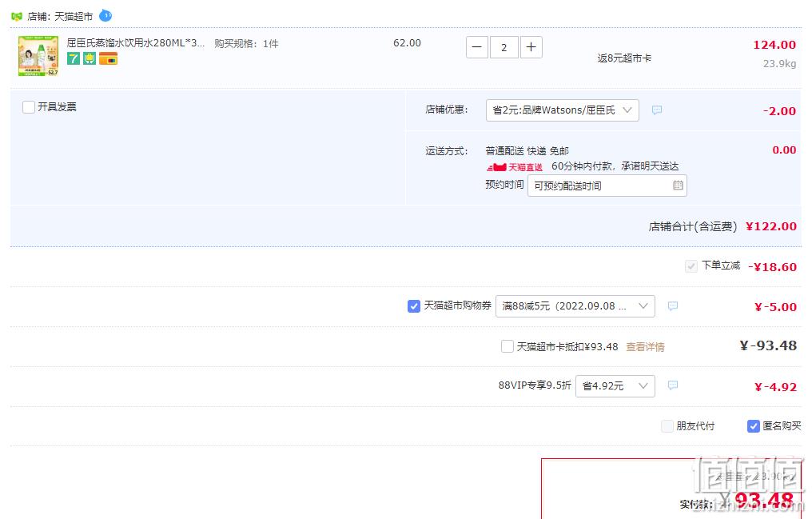812x519 pixels.
Task: Click the 天猫直送 delivery logo
Action: click(514, 167)
